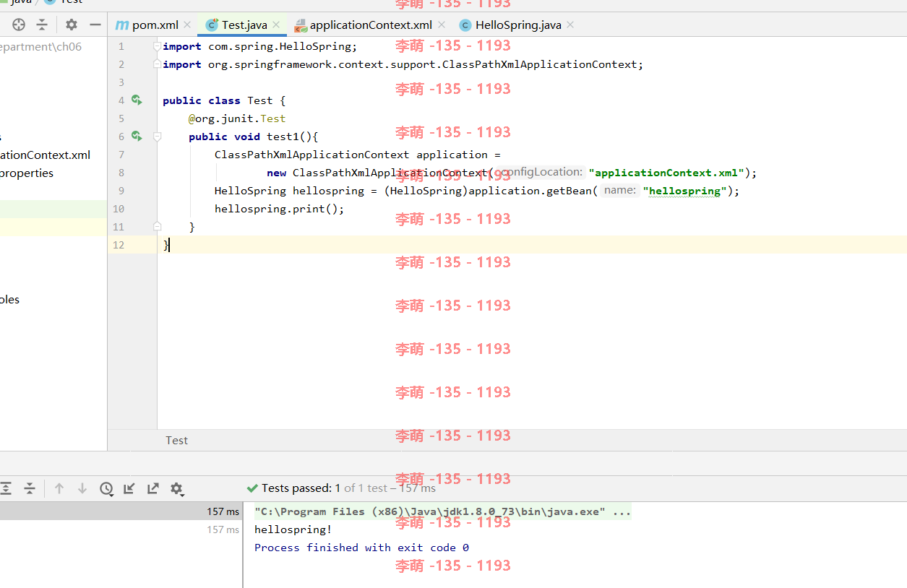Image resolution: width=907 pixels, height=588 pixels.
Task: Click the "applicationContext.xml" string literal in code
Action: [666, 173]
